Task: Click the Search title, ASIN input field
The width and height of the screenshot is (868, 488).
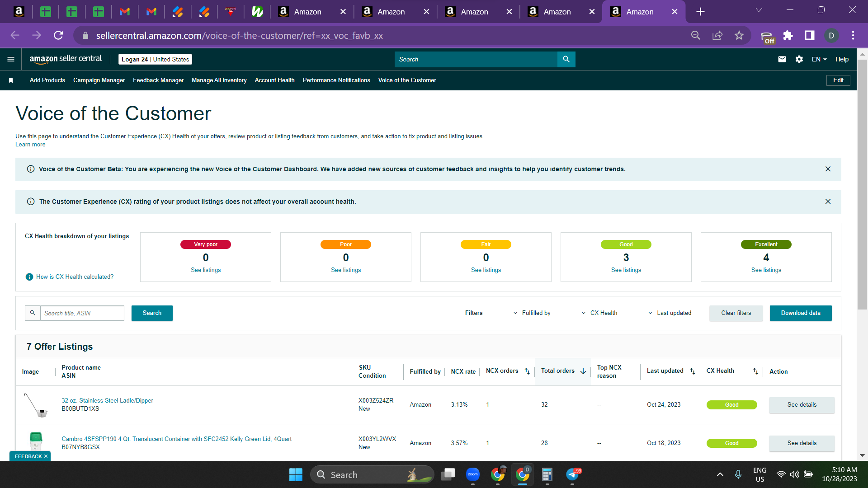Action: (82, 313)
